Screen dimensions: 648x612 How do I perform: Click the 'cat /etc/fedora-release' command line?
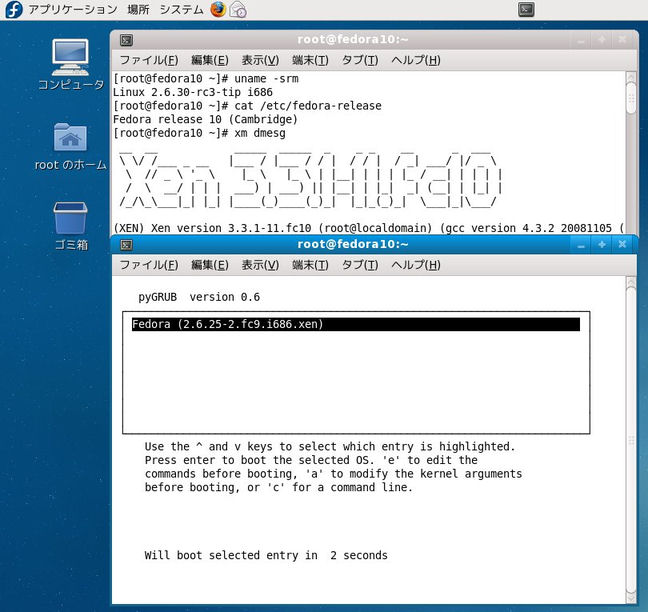(x=248, y=106)
